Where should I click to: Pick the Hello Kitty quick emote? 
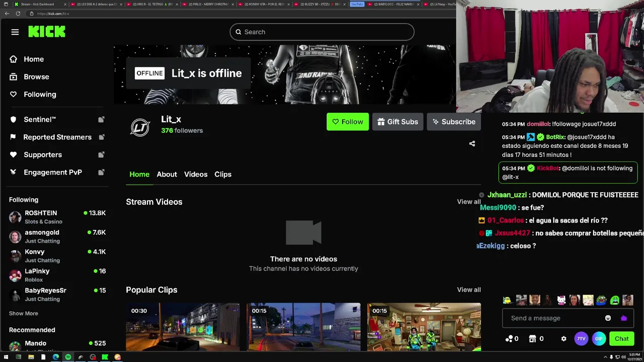pyautogui.click(x=561, y=301)
